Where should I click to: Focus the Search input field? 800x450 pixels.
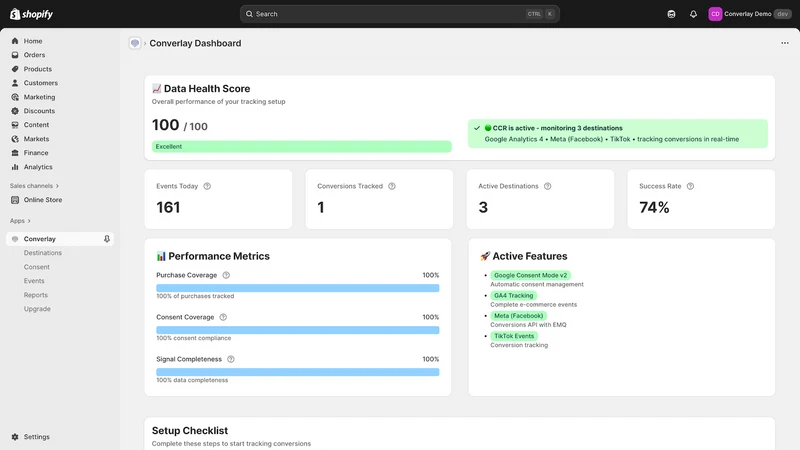399,14
